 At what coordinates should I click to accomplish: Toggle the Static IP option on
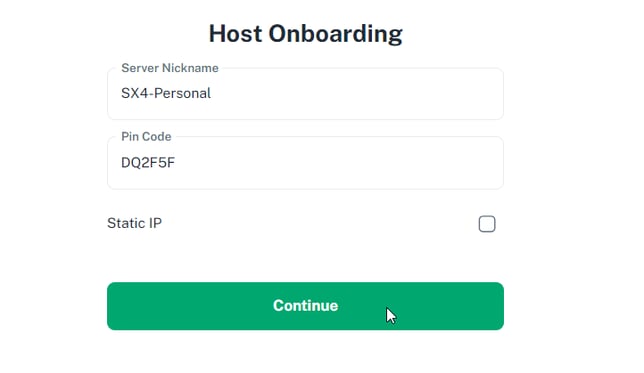tap(487, 224)
